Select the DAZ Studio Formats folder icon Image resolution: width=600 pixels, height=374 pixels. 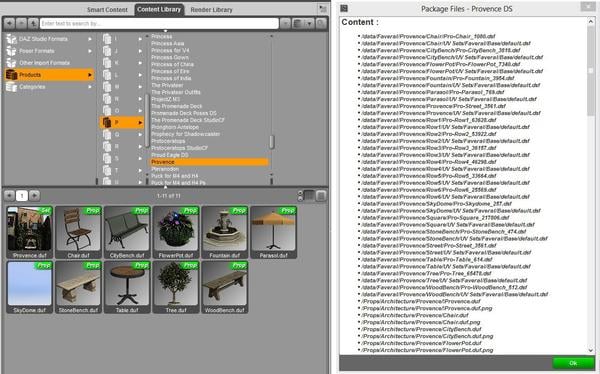[11, 39]
